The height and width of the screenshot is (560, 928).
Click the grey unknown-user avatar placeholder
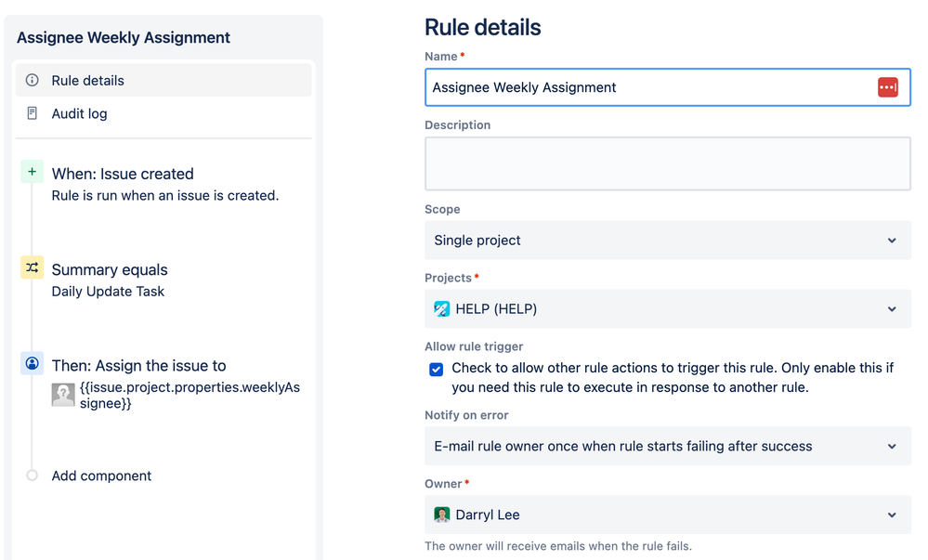coord(63,396)
